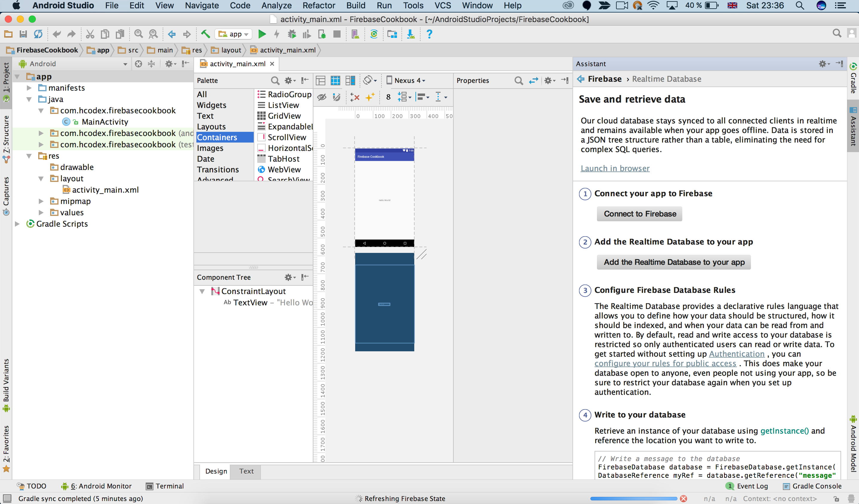
Task: Expand the mipmap folder
Action: pos(41,201)
